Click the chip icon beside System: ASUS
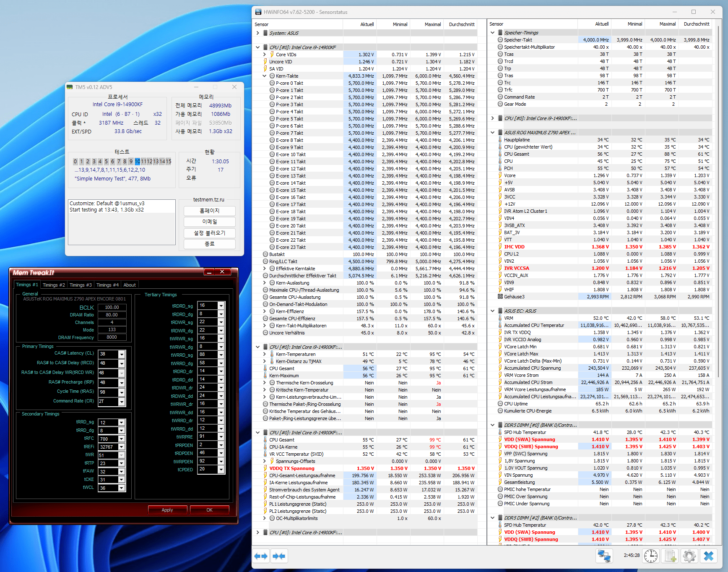 tap(265, 33)
